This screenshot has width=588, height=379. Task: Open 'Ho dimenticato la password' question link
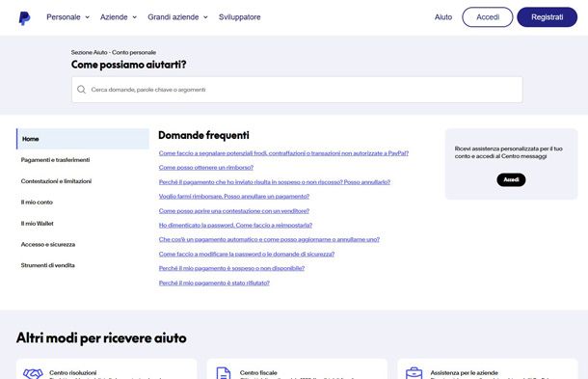(235, 225)
